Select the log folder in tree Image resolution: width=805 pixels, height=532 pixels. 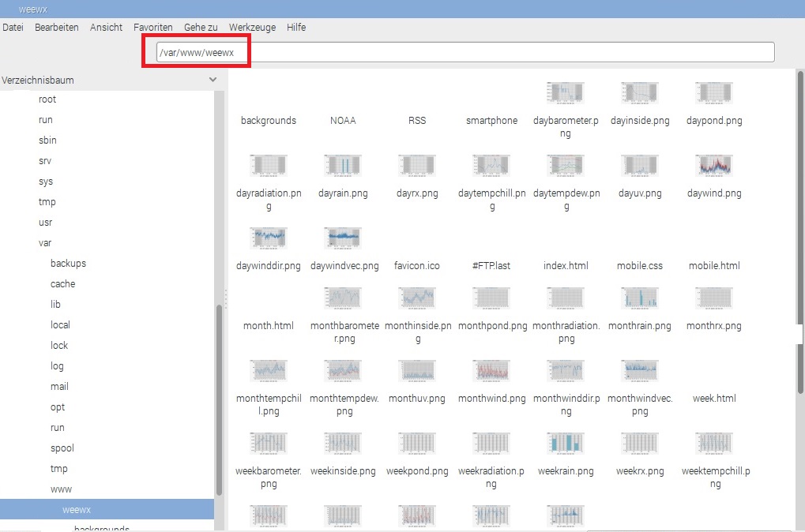coord(57,366)
